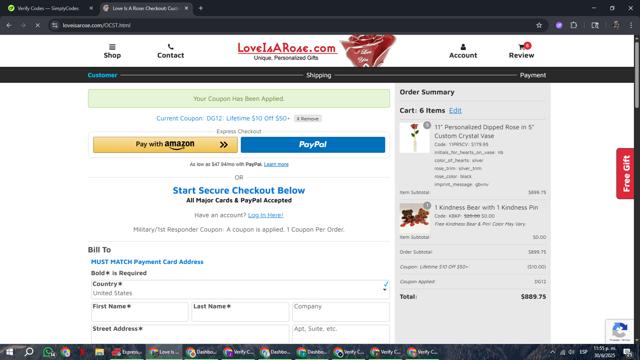The height and width of the screenshot is (360, 640).
Task: Stop page loading with the X button
Action: (x=37, y=25)
